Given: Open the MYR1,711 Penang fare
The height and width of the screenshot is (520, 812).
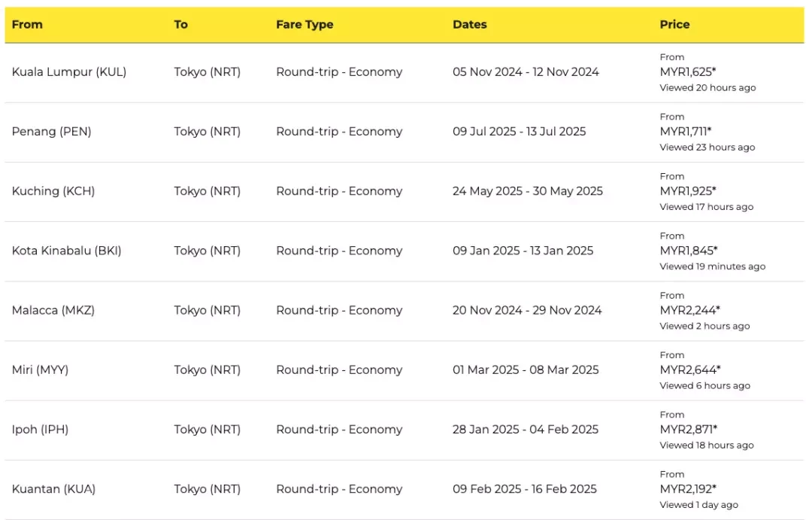Looking at the screenshot, I should pyautogui.click(x=685, y=132).
